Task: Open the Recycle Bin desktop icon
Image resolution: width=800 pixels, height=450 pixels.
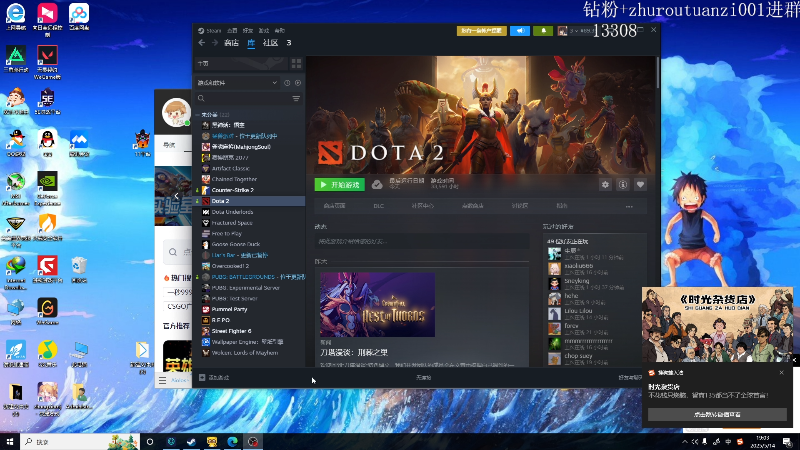Action: 79,269
